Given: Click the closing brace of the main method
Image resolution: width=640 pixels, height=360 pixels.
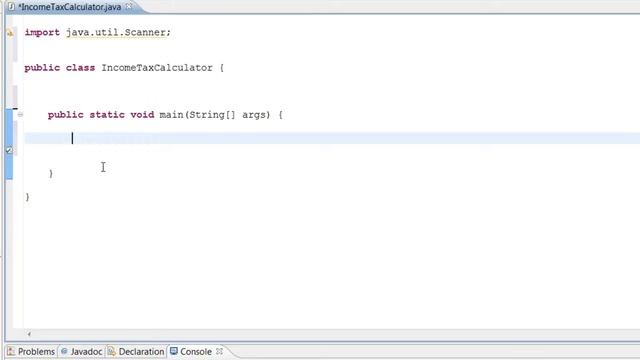Looking at the screenshot, I should click(51, 173).
